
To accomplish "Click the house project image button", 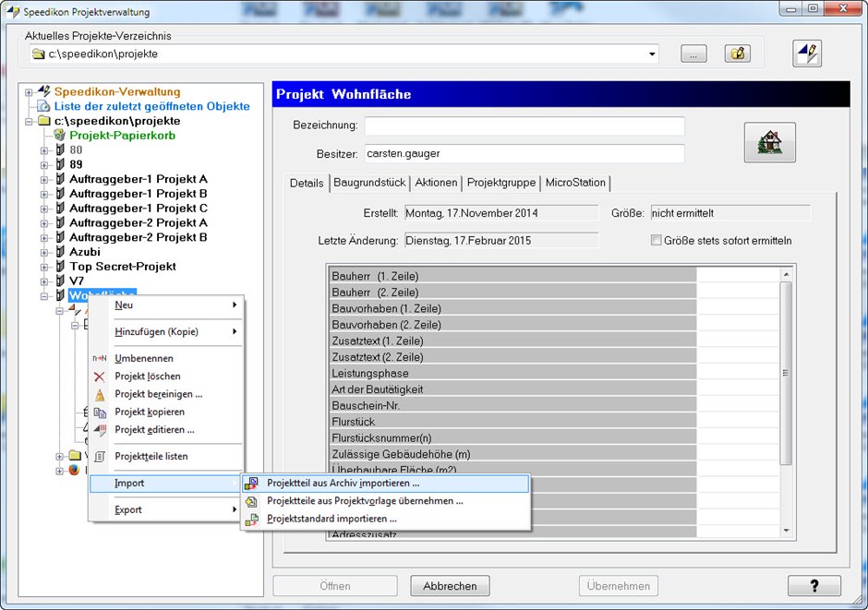I will (x=769, y=142).
